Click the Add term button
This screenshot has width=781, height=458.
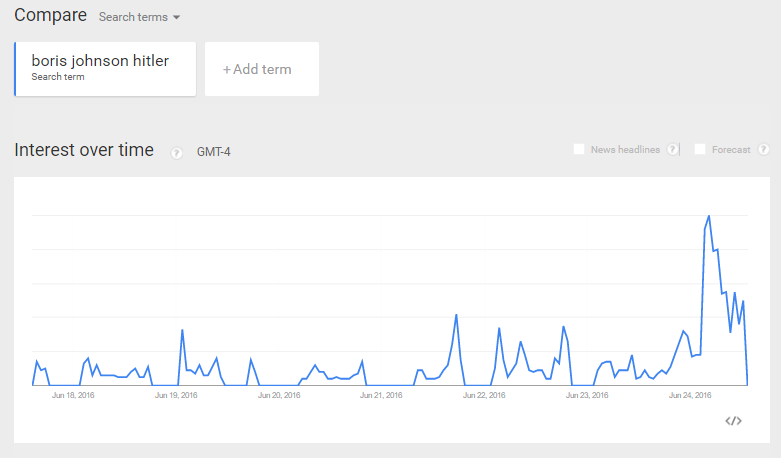pos(262,69)
